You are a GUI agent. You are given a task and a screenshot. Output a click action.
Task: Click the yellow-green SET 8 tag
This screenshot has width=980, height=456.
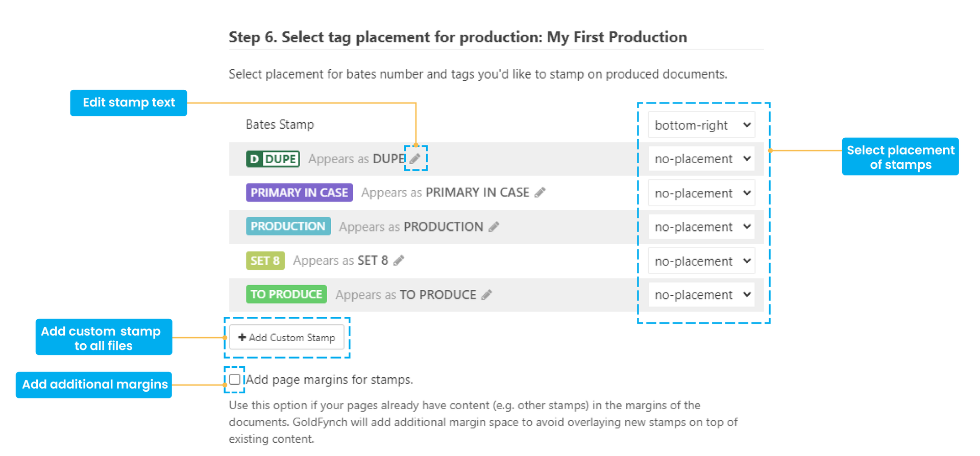pyautogui.click(x=265, y=260)
